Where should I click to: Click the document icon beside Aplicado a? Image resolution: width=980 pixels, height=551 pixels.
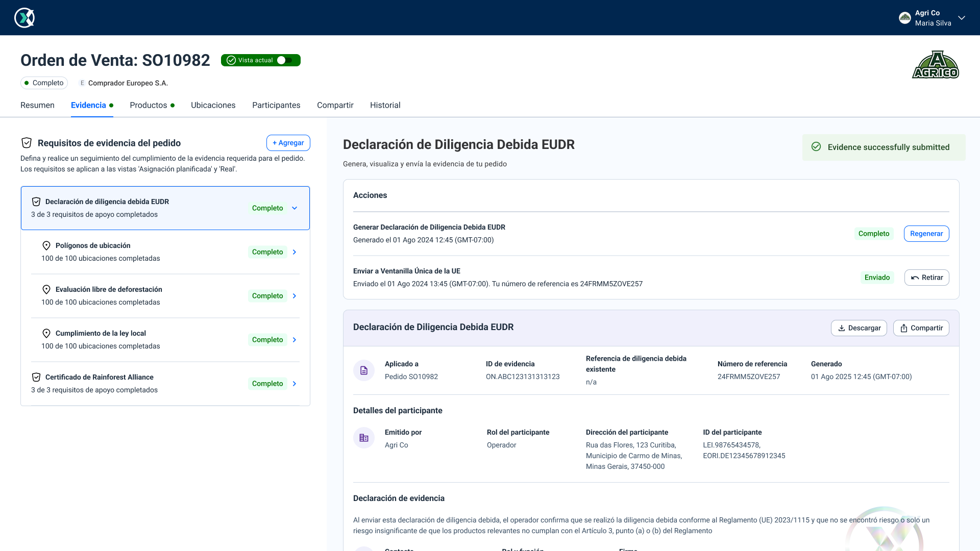pyautogui.click(x=364, y=370)
